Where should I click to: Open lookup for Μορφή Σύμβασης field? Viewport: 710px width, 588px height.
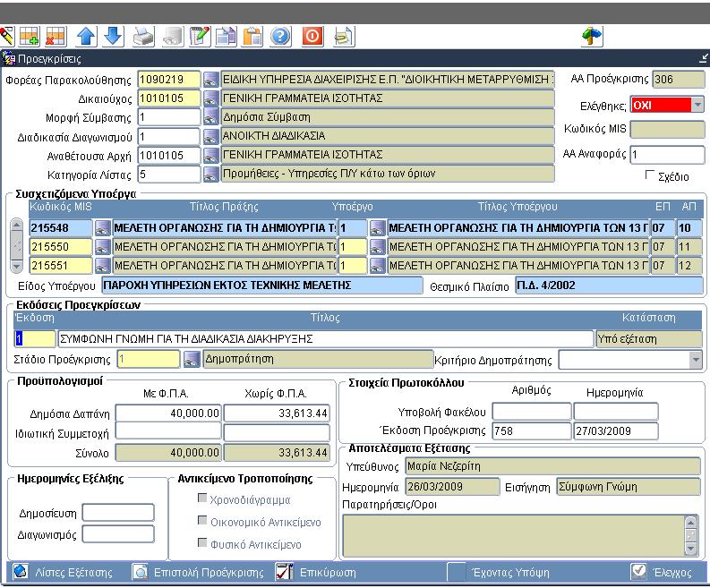(210, 117)
